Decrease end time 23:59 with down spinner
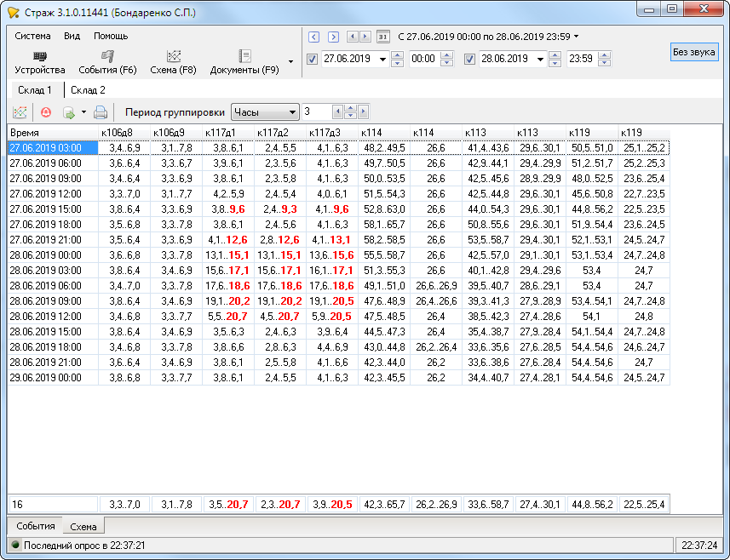730x560 pixels. 604,63
